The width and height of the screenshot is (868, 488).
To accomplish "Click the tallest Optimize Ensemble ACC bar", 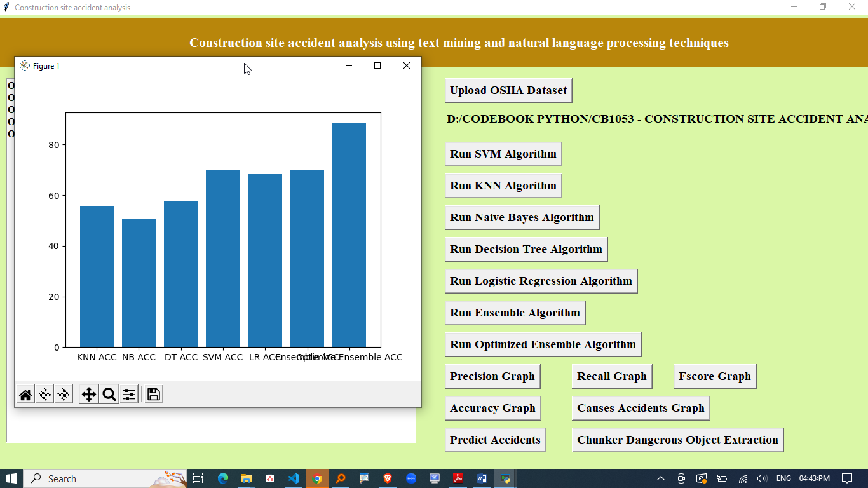I will [349, 235].
